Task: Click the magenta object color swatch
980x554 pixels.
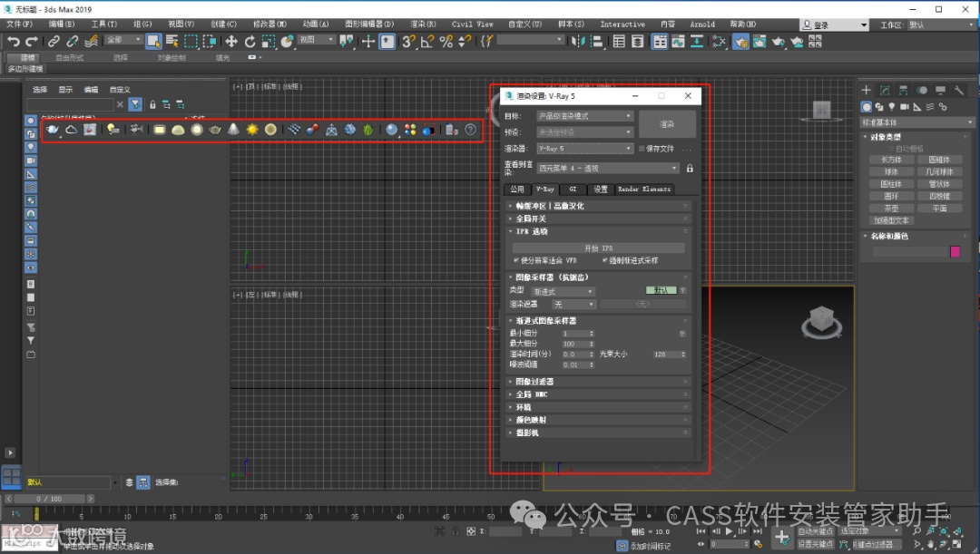Action: (x=955, y=252)
